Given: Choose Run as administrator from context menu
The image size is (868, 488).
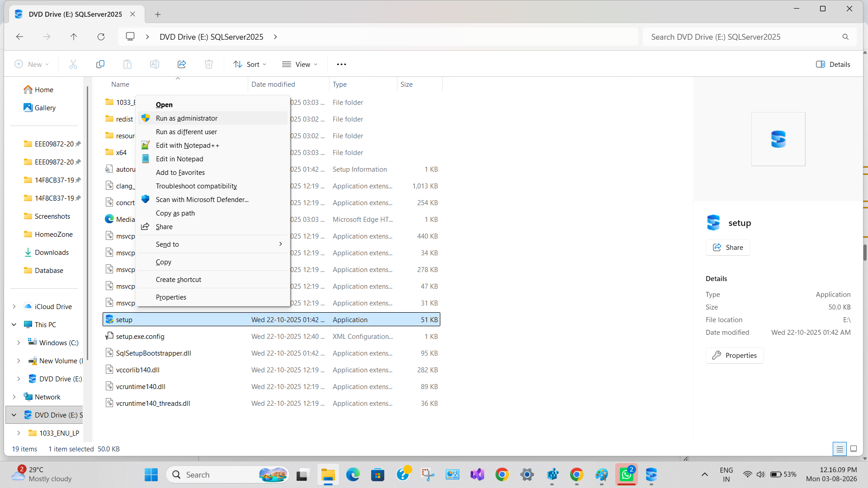Looking at the screenshot, I should 213,118.
